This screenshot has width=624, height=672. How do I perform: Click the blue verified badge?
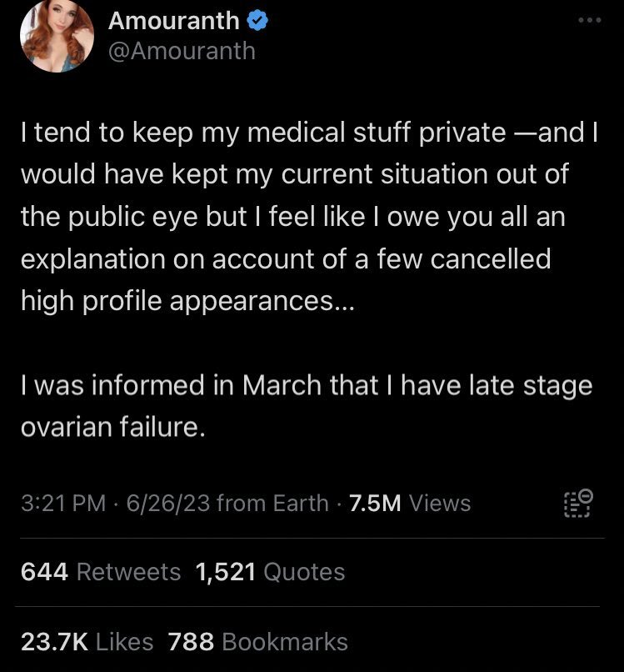click(x=258, y=20)
